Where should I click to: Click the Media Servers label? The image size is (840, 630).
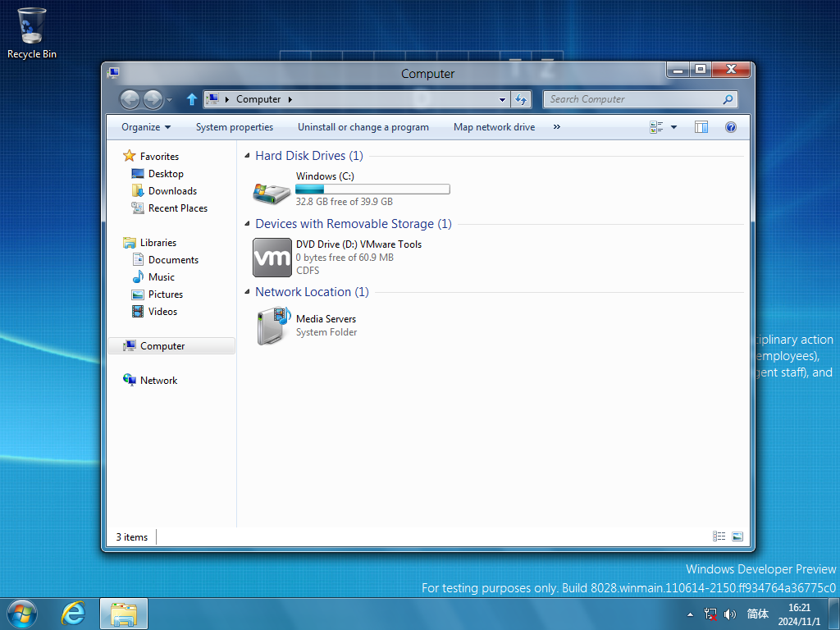click(326, 319)
